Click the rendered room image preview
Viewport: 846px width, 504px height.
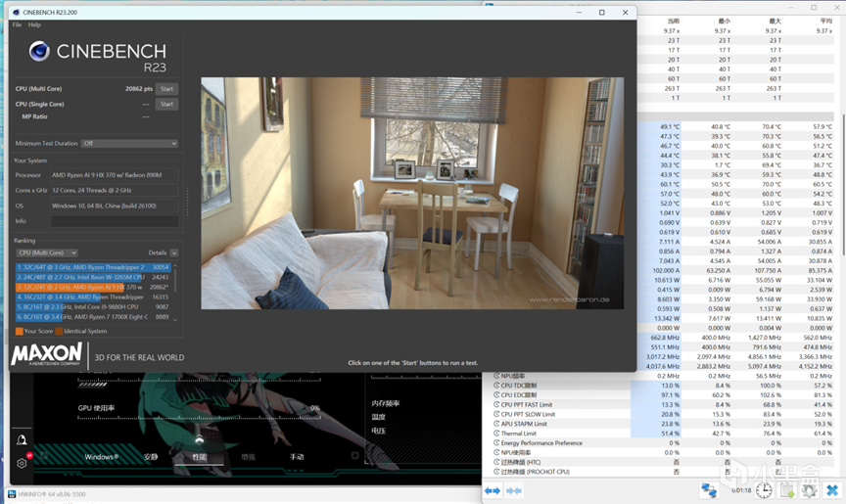(x=412, y=193)
